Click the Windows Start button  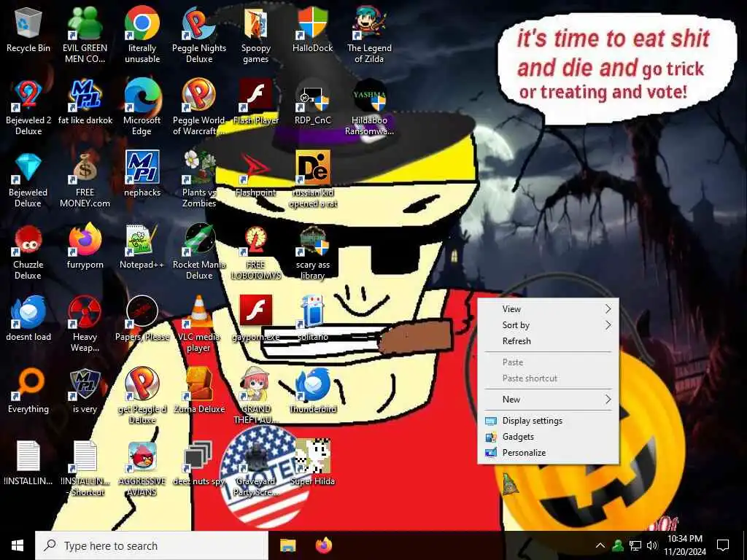tap(18, 545)
